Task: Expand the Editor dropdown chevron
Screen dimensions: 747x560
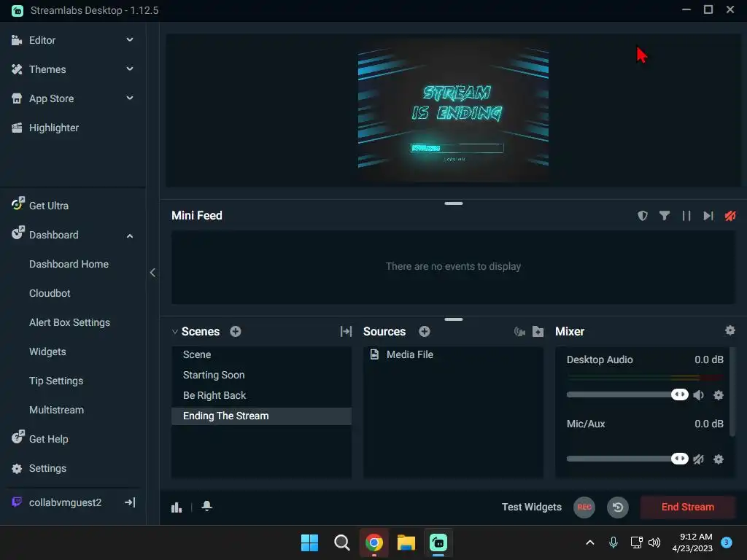Action: point(130,40)
